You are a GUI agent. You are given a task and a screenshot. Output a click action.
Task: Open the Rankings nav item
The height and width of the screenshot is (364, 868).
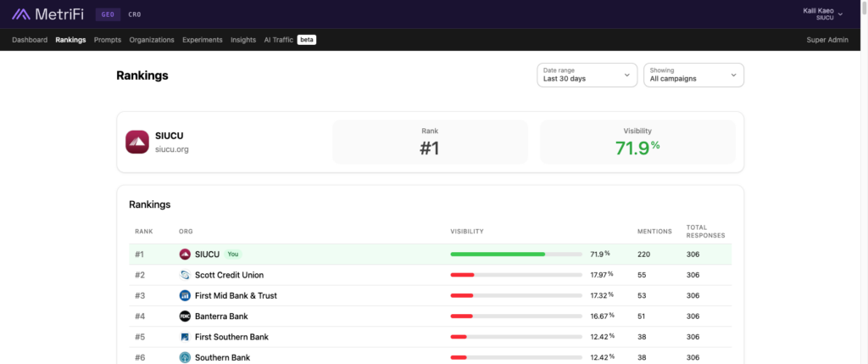click(x=71, y=40)
